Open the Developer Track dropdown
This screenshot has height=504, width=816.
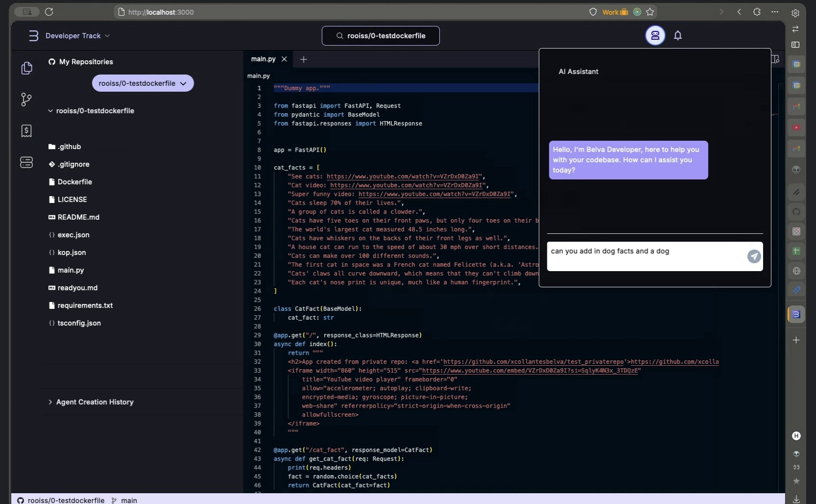pos(77,36)
